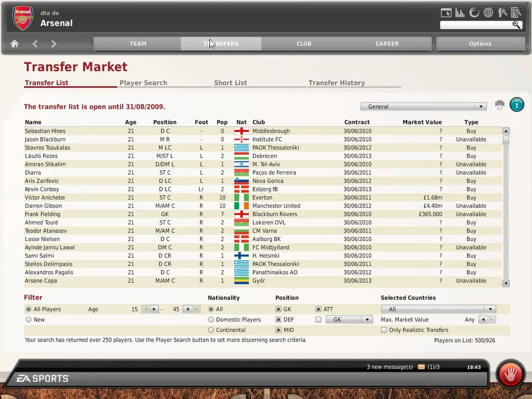Open the player search person-magnifier icon
Image resolution: width=532 pixels, height=399 pixels.
(503, 13)
